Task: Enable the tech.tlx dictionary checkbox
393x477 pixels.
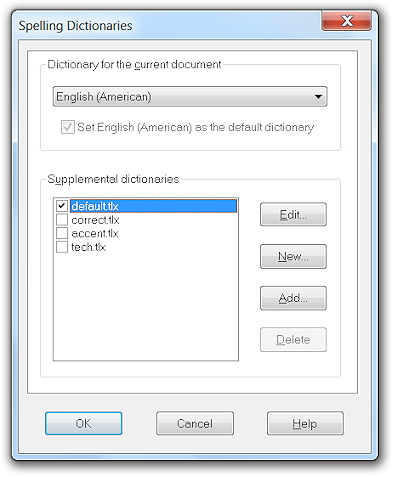Action: tap(62, 247)
